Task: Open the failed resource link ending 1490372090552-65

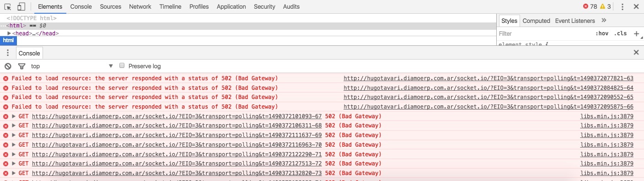Action: 488,97
